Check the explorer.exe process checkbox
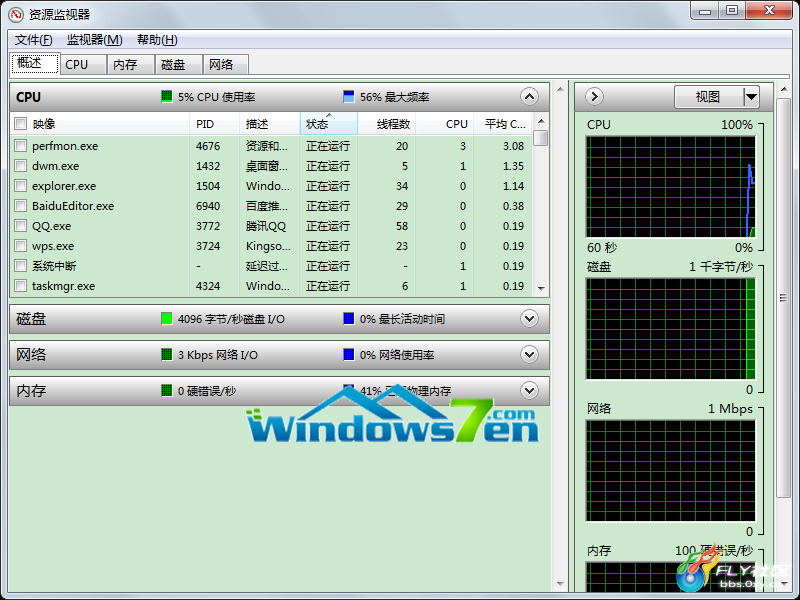The width and height of the screenshot is (800, 600). click(x=20, y=186)
